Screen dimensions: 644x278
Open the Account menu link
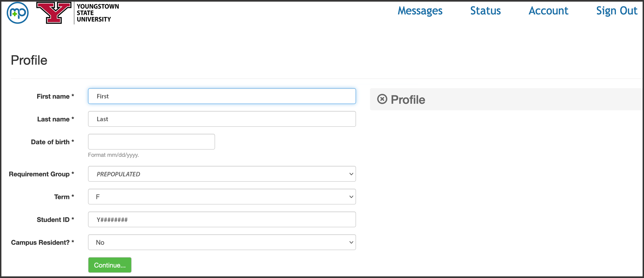click(x=549, y=11)
